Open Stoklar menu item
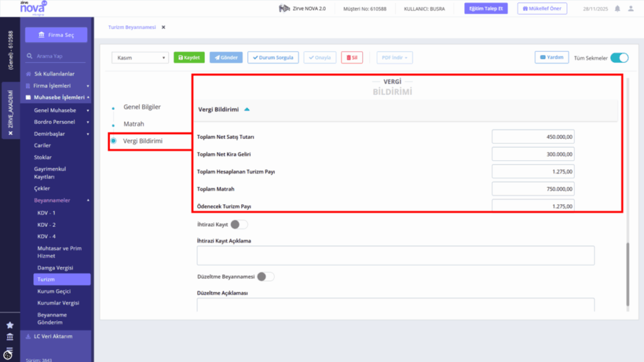 43,157
